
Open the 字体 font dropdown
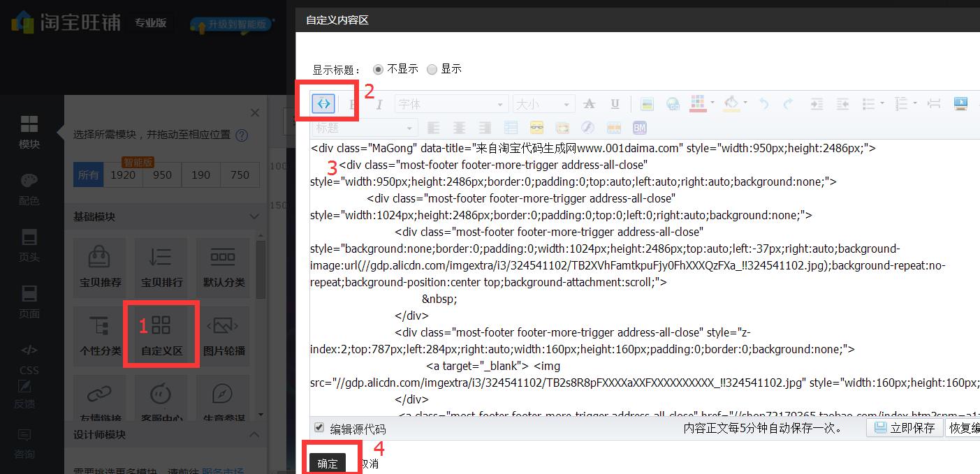(x=451, y=103)
